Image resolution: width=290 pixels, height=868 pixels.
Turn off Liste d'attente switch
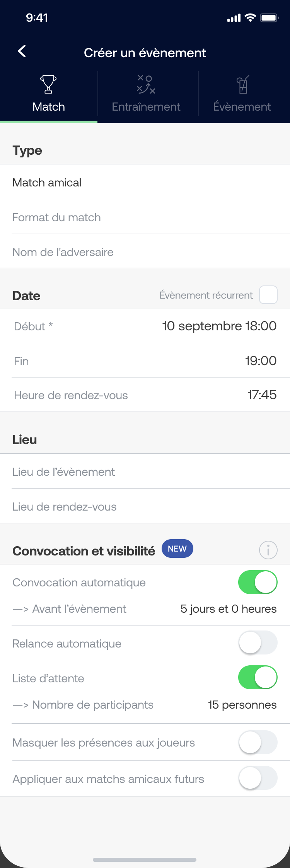(258, 677)
